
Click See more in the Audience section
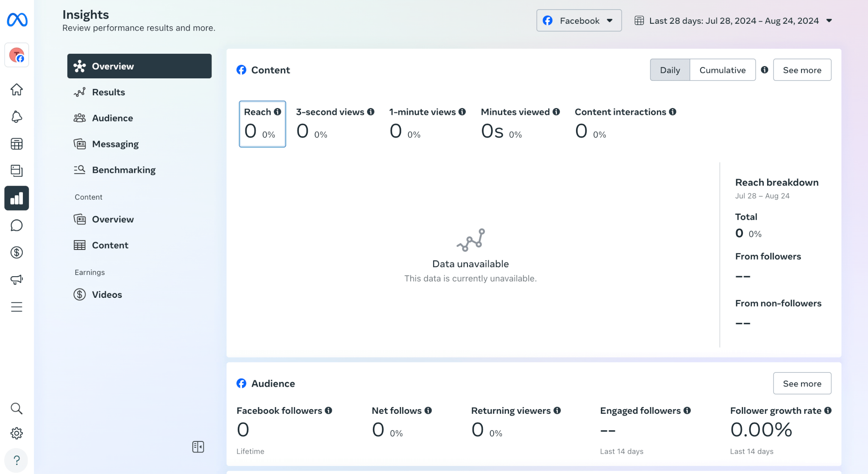802,383
